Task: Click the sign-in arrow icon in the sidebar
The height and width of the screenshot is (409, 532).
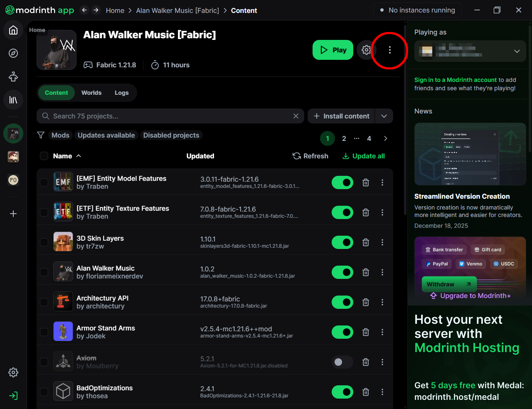Action: 13,396
